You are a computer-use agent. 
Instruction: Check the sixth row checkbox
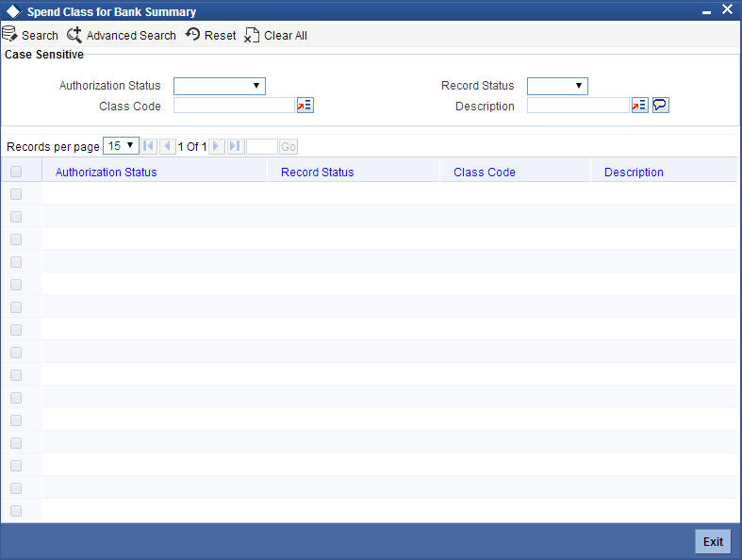[16, 307]
